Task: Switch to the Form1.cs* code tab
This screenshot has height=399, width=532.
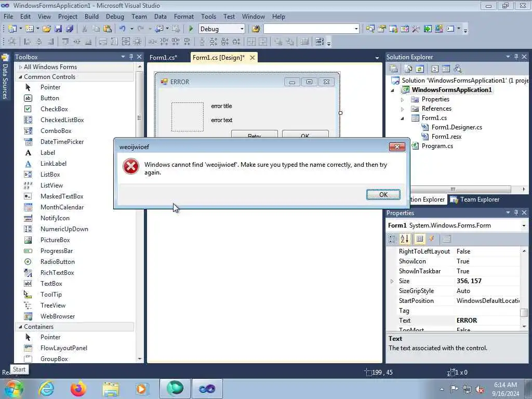Action: 164,58
